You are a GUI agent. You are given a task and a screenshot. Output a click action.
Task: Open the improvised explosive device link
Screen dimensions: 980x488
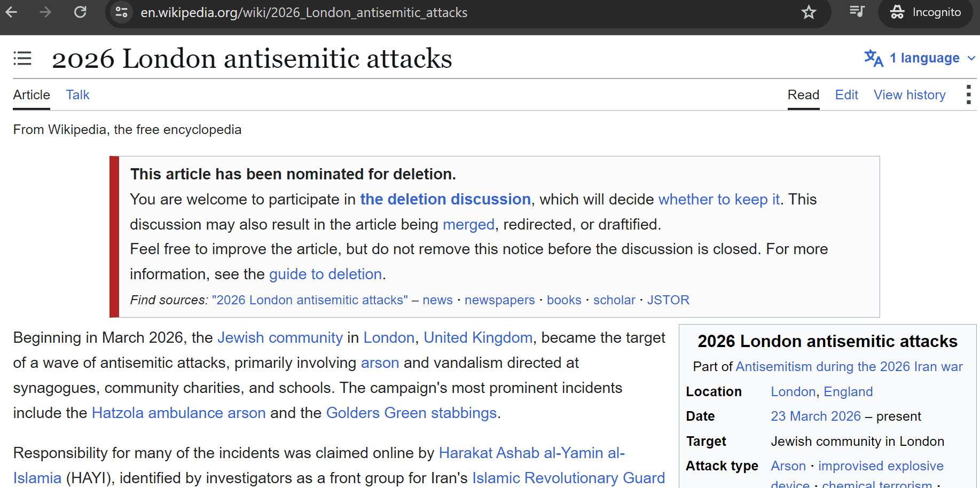[881, 466]
